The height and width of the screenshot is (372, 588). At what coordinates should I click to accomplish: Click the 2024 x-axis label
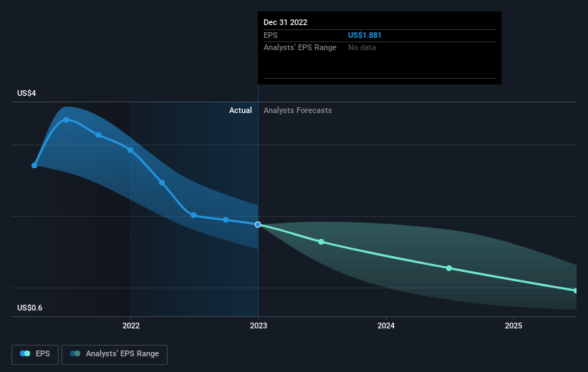[386, 325]
